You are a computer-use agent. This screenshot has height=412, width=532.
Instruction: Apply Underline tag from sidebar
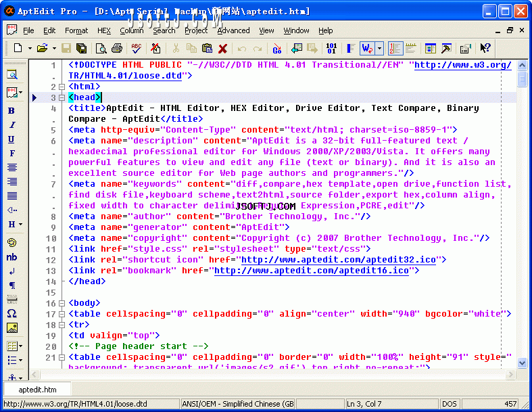click(x=11, y=139)
